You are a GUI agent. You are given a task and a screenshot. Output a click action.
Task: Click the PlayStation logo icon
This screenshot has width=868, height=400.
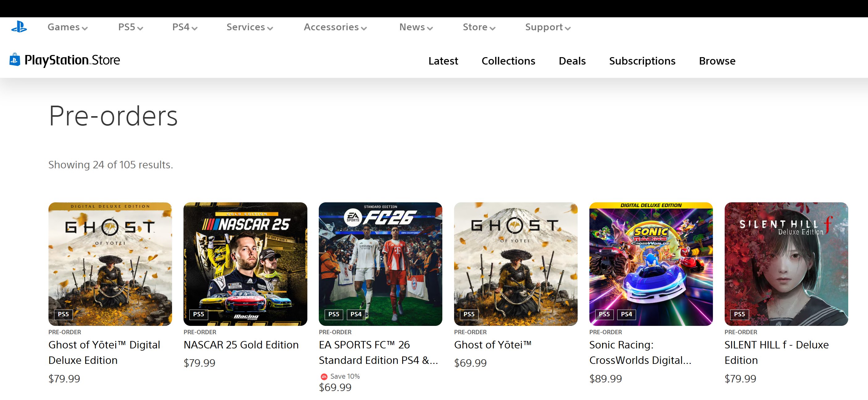click(x=19, y=27)
